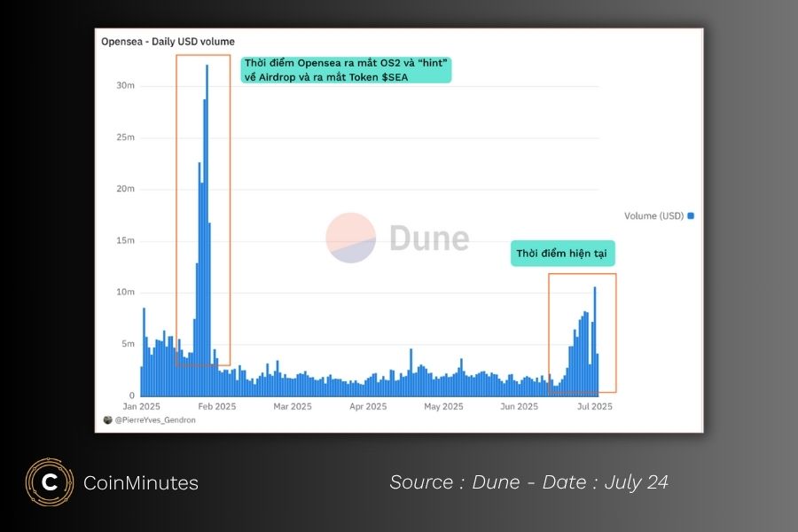This screenshot has width=798, height=532.
Task: Click the Volume (USD) legend color swatch
Action: [x=691, y=215]
